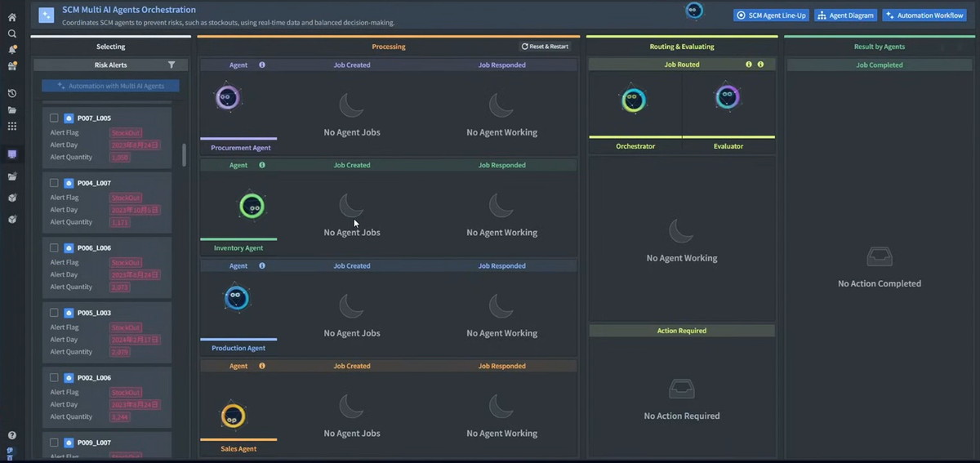Select the Risk Alerts header
Image resolution: width=980 pixels, height=463 pixels.
click(x=111, y=65)
